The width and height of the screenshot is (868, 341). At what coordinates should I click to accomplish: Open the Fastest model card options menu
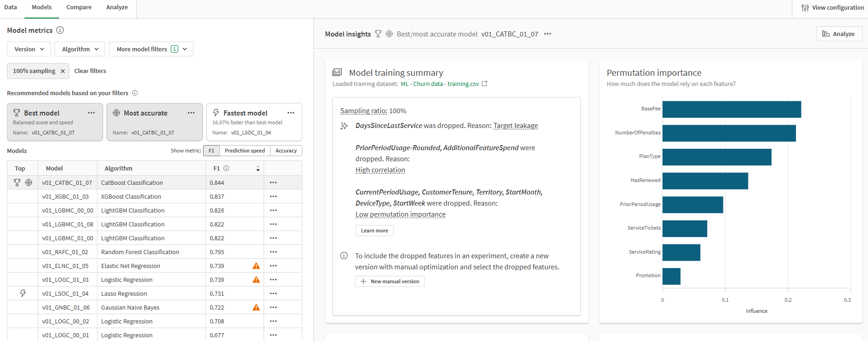[x=291, y=113]
